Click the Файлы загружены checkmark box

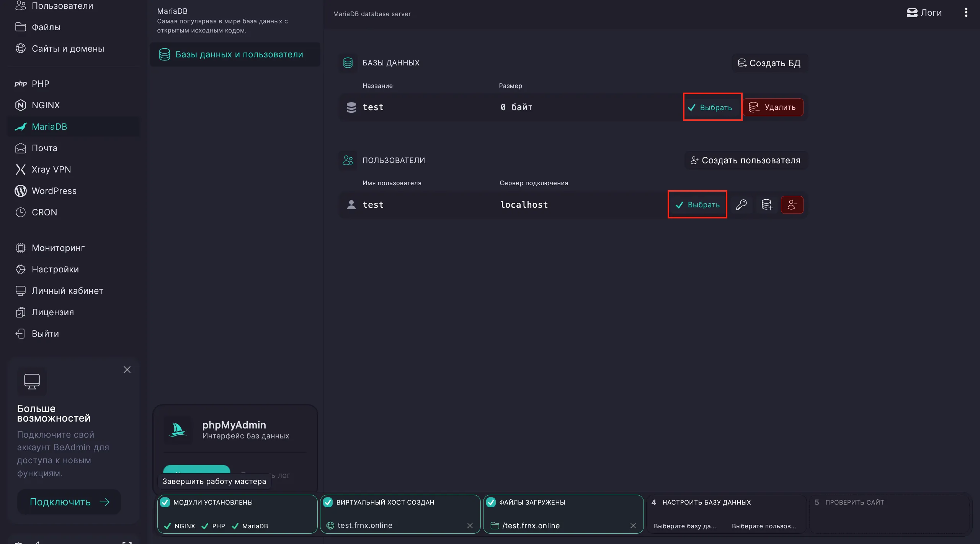pyautogui.click(x=491, y=502)
